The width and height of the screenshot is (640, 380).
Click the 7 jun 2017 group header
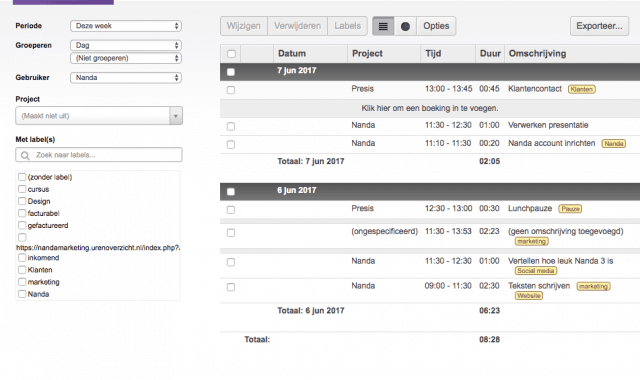coord(430,71)
